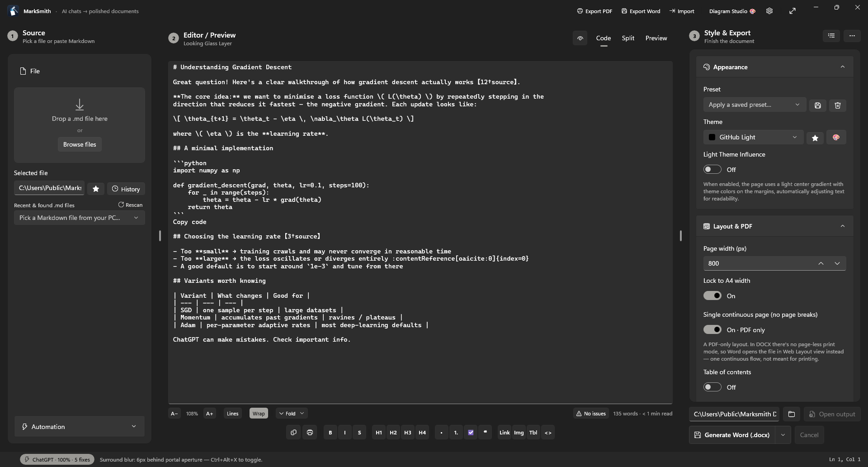Browse for output folder
This screenshot has height=467, width=868.
pos(791,414)
